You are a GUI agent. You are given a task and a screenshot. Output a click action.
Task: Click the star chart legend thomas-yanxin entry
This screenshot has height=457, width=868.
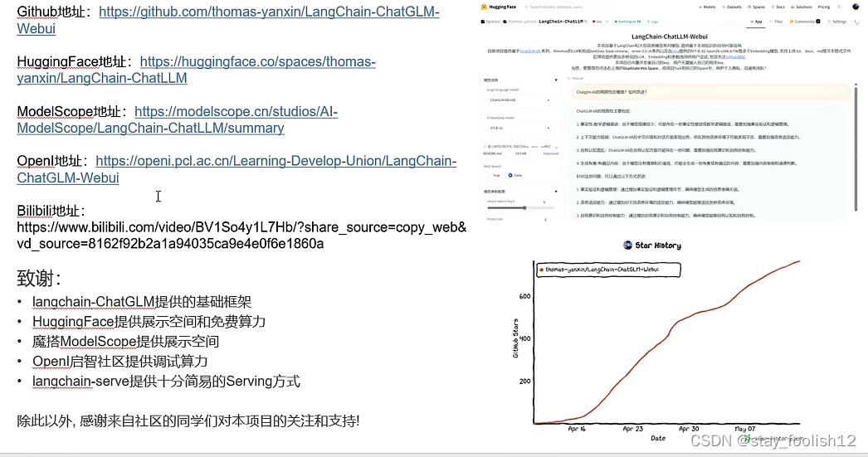[608, 270]
